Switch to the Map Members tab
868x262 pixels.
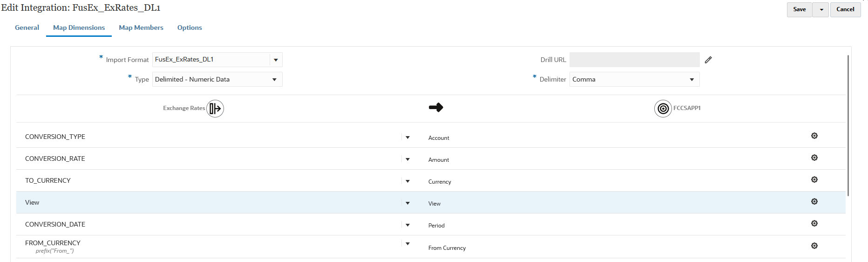pos(141,28)
